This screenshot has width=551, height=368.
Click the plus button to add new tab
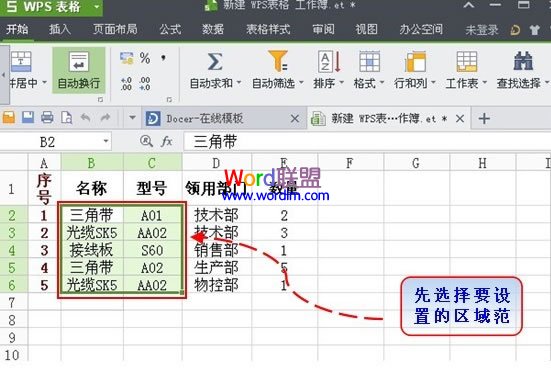tap(484, 119)
